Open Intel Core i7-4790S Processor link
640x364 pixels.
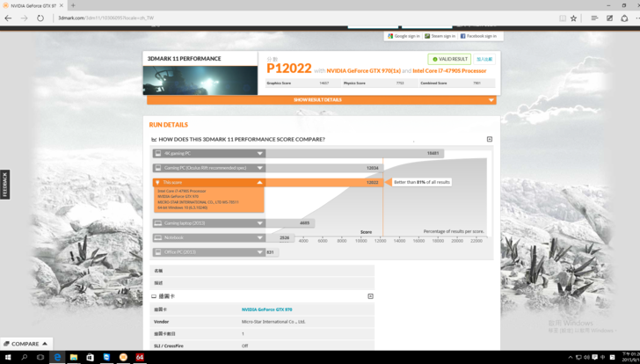[449, 71]
